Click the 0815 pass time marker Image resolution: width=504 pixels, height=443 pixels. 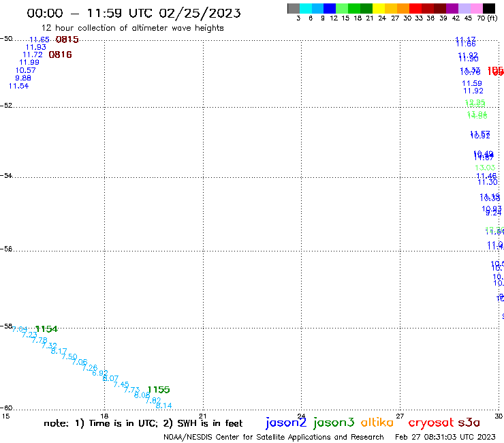[67, 40]
